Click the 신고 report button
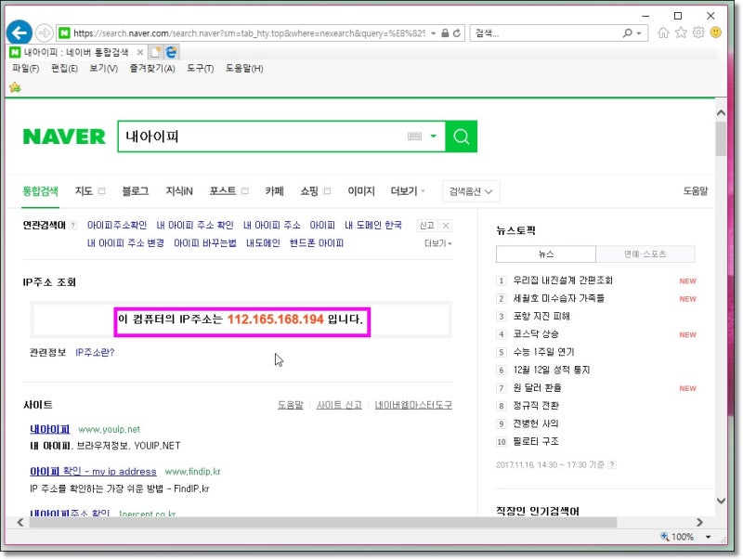This screenshot has width=743, height=560. [x=426, y=226]
